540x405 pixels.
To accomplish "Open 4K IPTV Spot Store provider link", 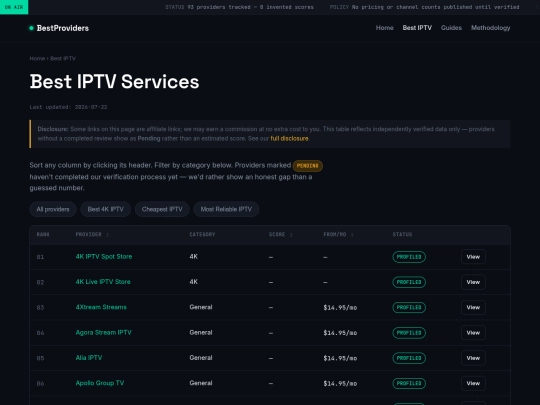I will (104, 257).
